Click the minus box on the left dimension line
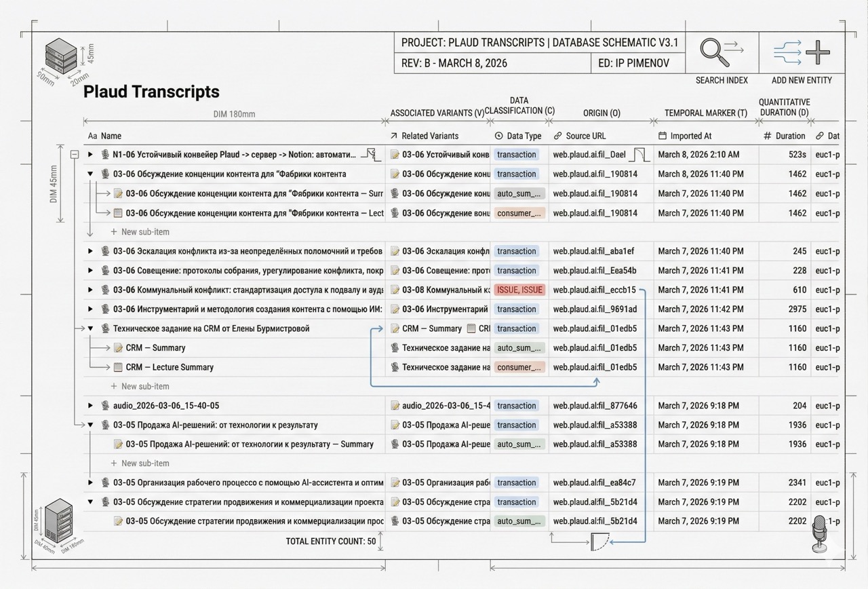This screenshot has width=868, height=589. (x=75, y=155)
